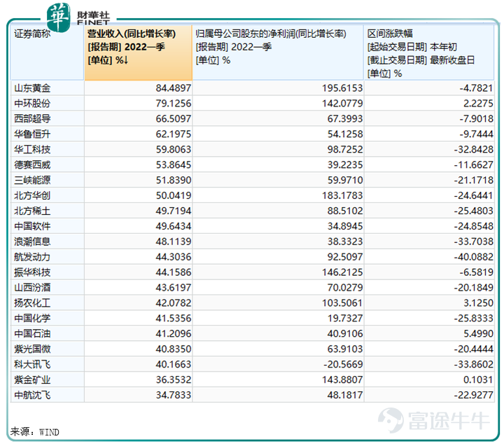
Task: Click the 中环股份 stock name
Action: tap(32, 104)
